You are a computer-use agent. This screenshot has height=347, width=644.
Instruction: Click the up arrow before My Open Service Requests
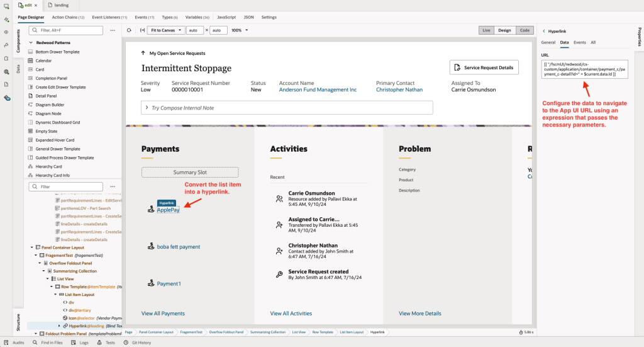143,53
